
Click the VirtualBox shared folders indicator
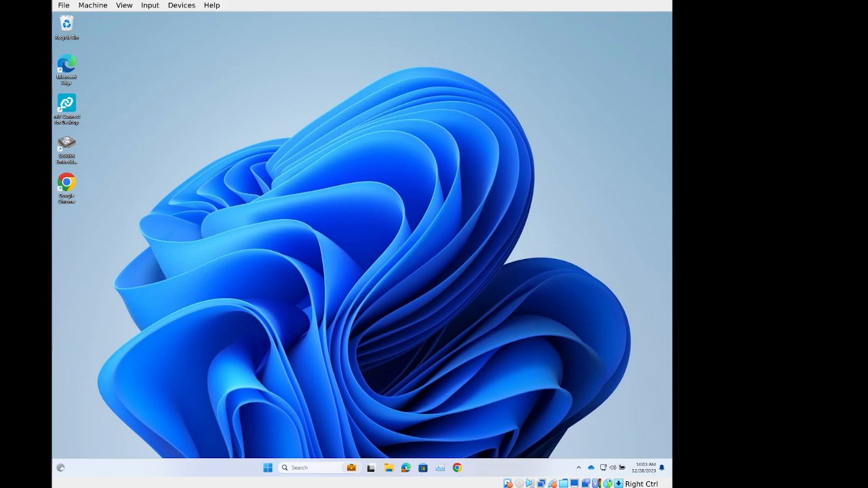(563, 483)
